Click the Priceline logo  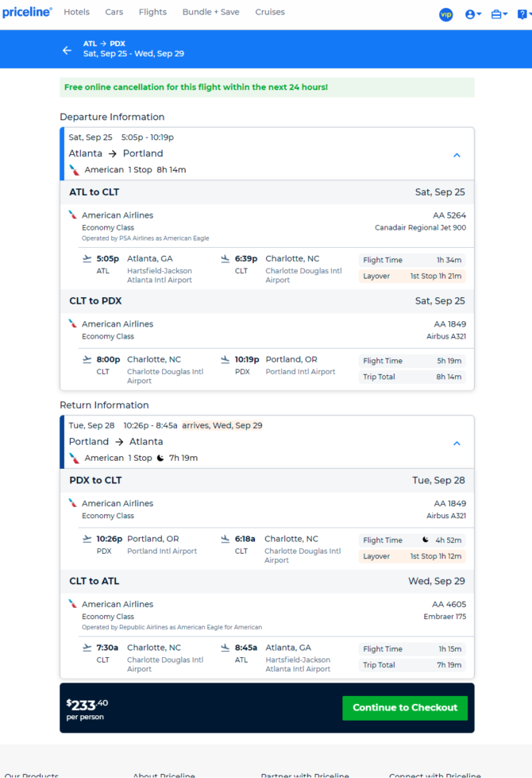click(x=27, y=12)
